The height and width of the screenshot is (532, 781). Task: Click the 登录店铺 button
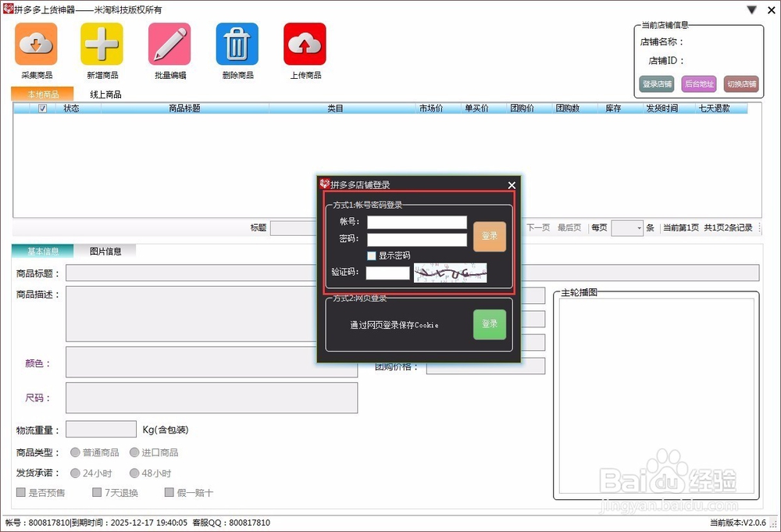tap(657, 84)
